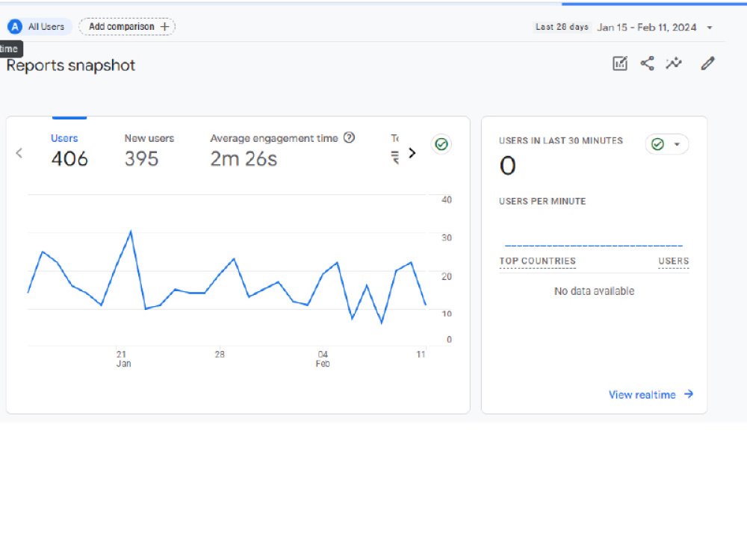Open the date range dropdown arrow
Screen dimensions: 747x560
[x=710, y=28]
